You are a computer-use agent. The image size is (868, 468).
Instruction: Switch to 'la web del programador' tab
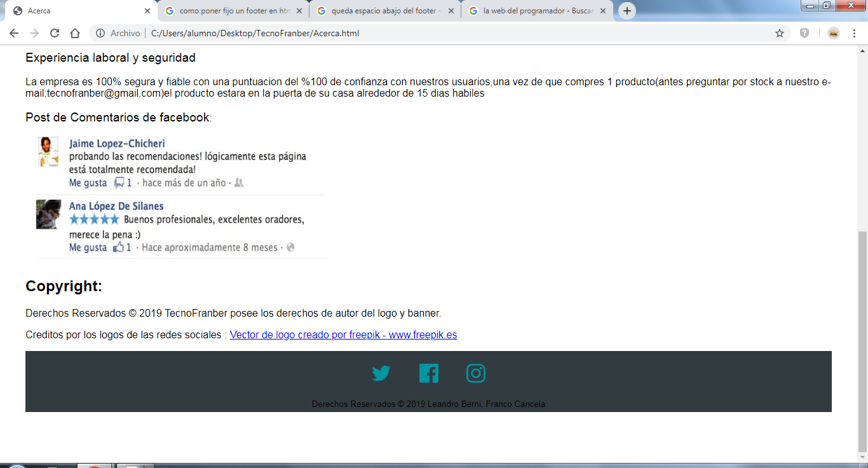click(x=537, y=11)
